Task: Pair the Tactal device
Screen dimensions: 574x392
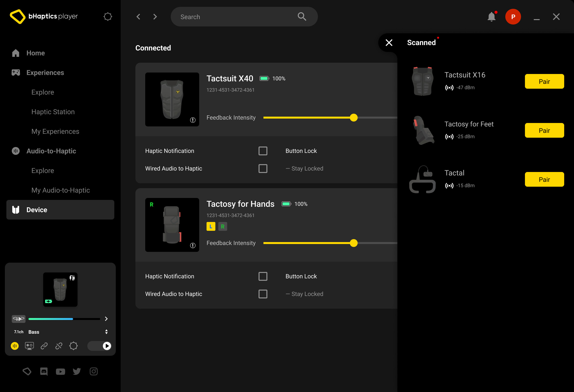Action: 544,179
